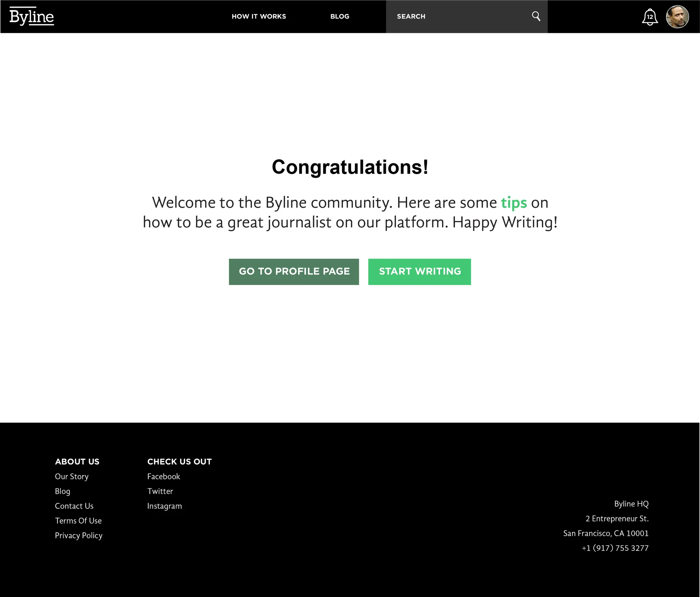
Task: Click the Congratulations! heading
Action: tap(350, 167)
